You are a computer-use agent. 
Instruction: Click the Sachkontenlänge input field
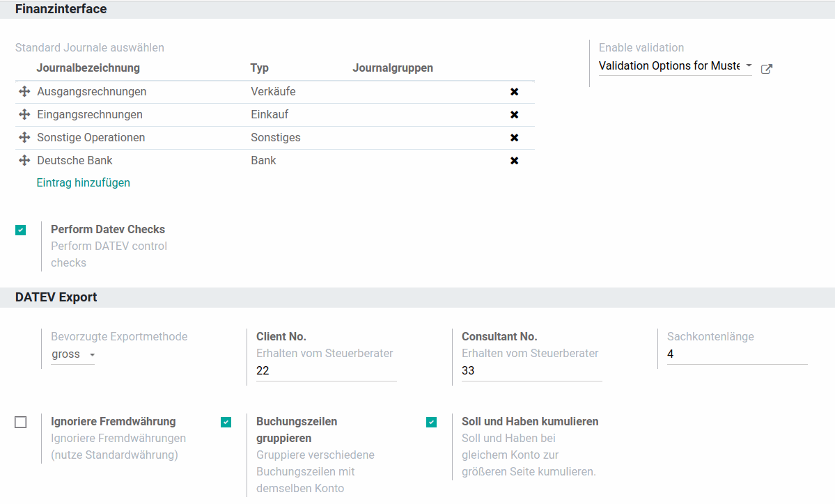point(737,354)
